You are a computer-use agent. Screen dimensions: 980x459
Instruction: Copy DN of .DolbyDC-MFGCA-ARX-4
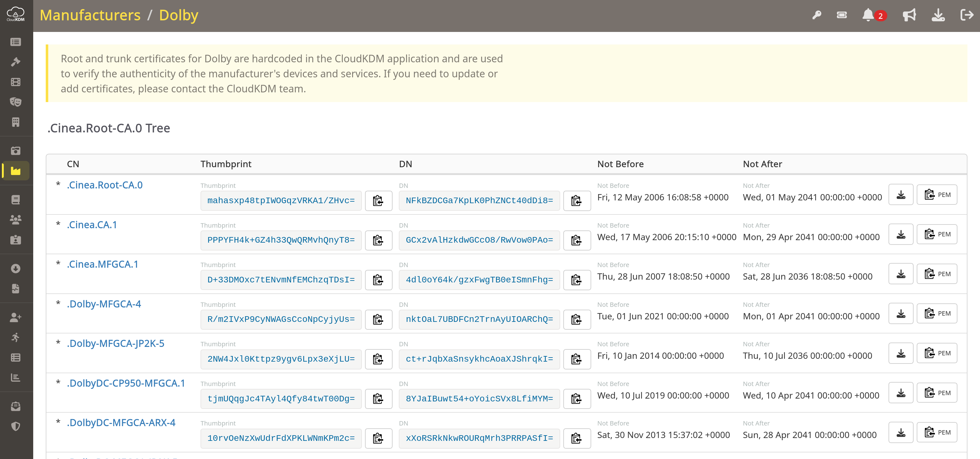577,438
